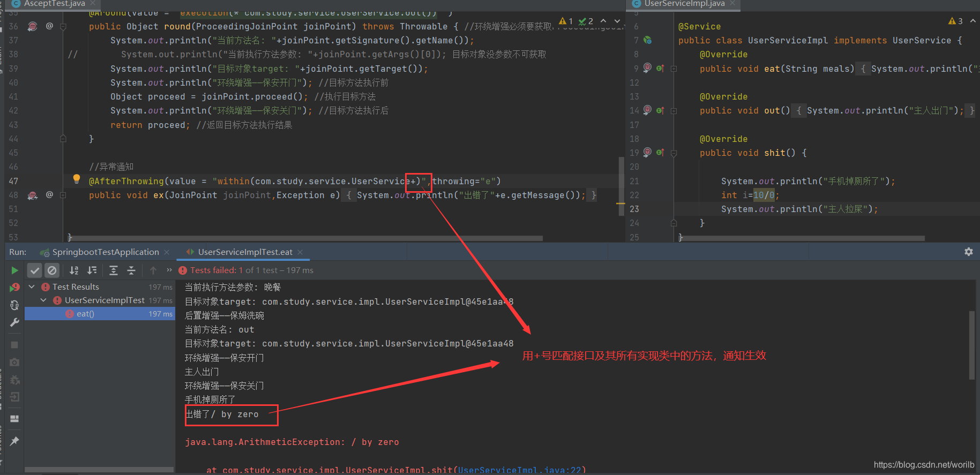
Task: Select the UserServiceImpl.java editor tab
Action: [x=685, y=4]
